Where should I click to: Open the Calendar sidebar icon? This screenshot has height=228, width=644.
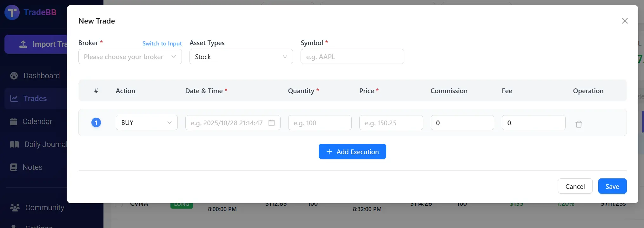pos(13,121)
